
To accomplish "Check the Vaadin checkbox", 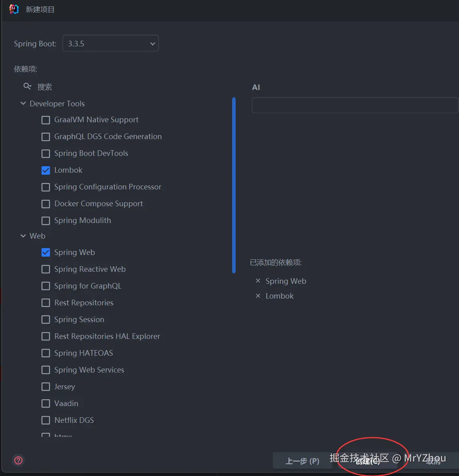I will [x=46, y=403].
